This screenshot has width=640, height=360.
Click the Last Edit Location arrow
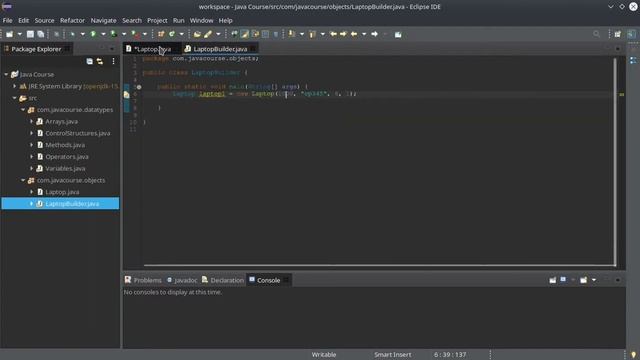point(333,34)
